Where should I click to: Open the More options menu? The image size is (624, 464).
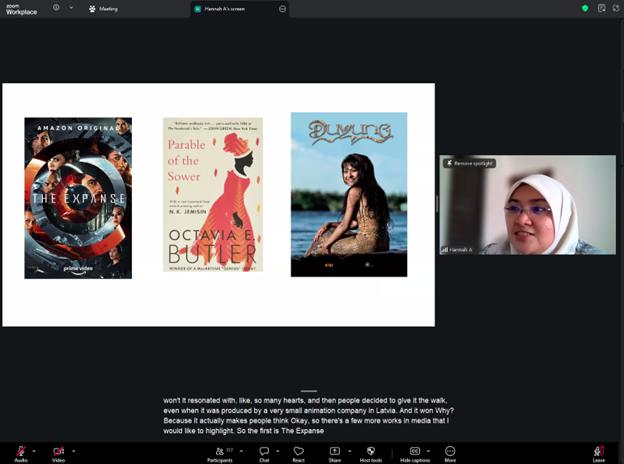(450, 451)
